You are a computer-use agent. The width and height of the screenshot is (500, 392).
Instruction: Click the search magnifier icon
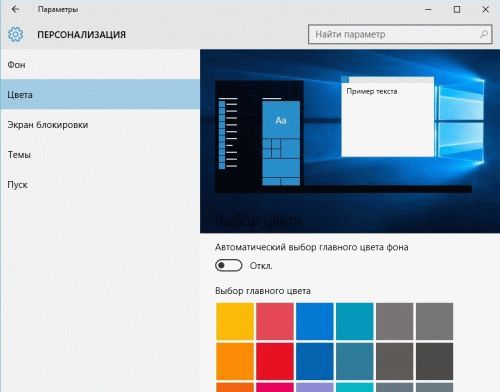click(x=484, y=34)
